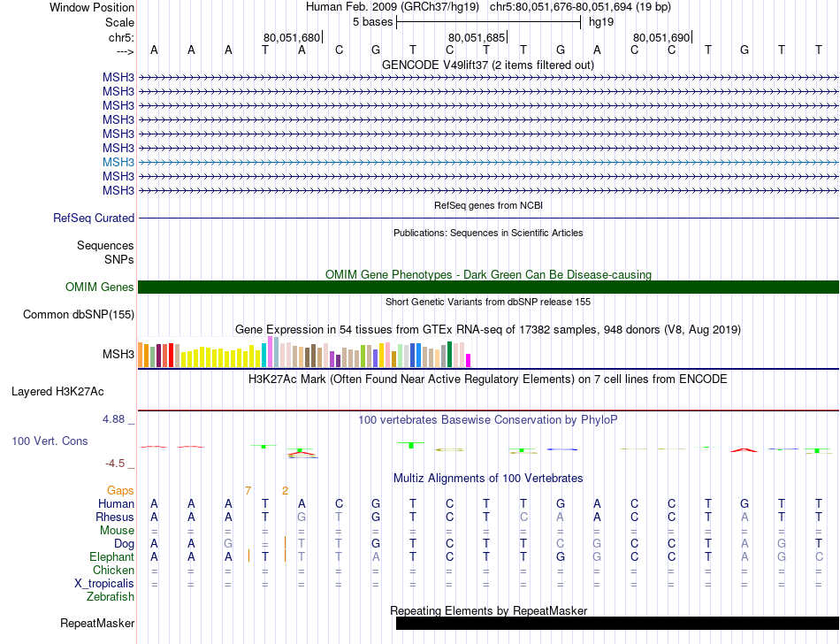Viewport: 840px width, 644px height.
Task: Click the light-blue highlighted MSH3 transcript label
Action: pos(118,163)
